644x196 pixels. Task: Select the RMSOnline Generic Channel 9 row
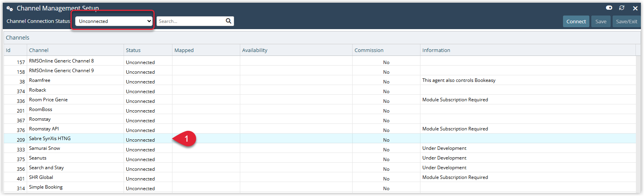pyautogui.click(x=320, y=71)
